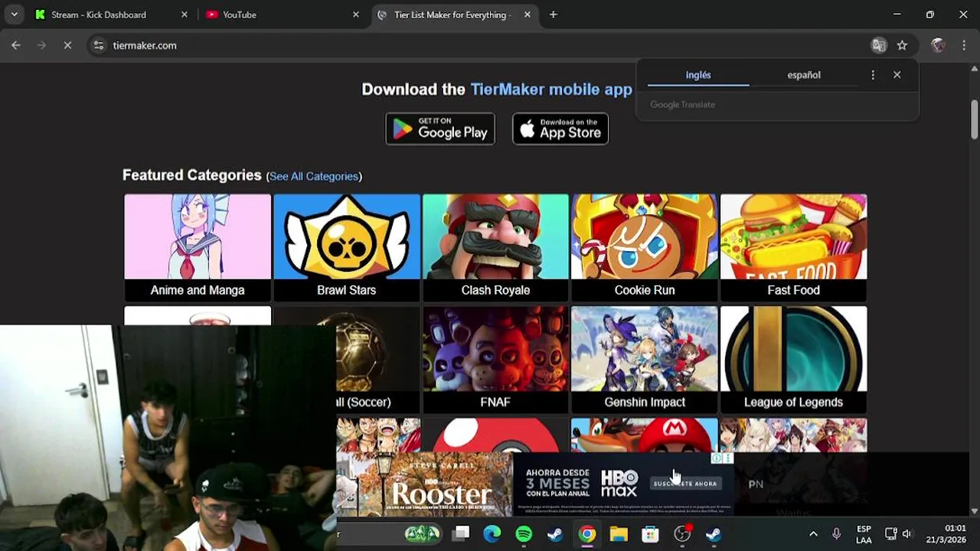
Task: Open File Explorer from the taskbar
Action: (x=619, y=534)
